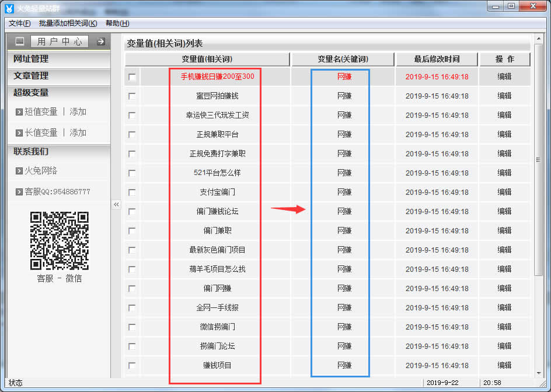Screen dimensions: 551x392
Task: Sort by the 最后修改时间 column header
Action: tap(437, 59)
